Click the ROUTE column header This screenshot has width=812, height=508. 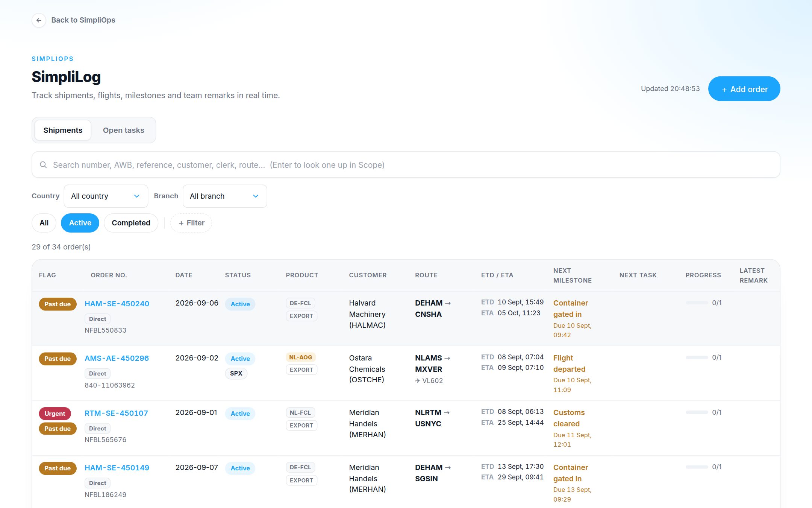click(x=426, y=275)
